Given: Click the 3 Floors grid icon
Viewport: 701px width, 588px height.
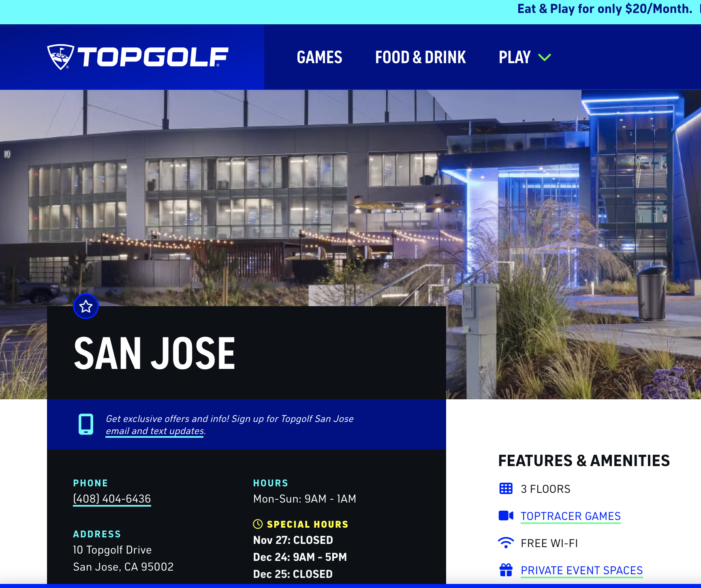Looking at the screenshot, I should (506, 488).
